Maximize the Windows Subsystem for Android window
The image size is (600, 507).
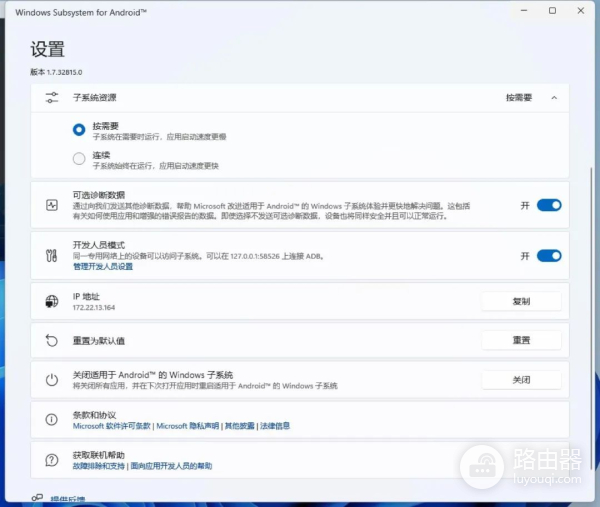coord(552,11)
